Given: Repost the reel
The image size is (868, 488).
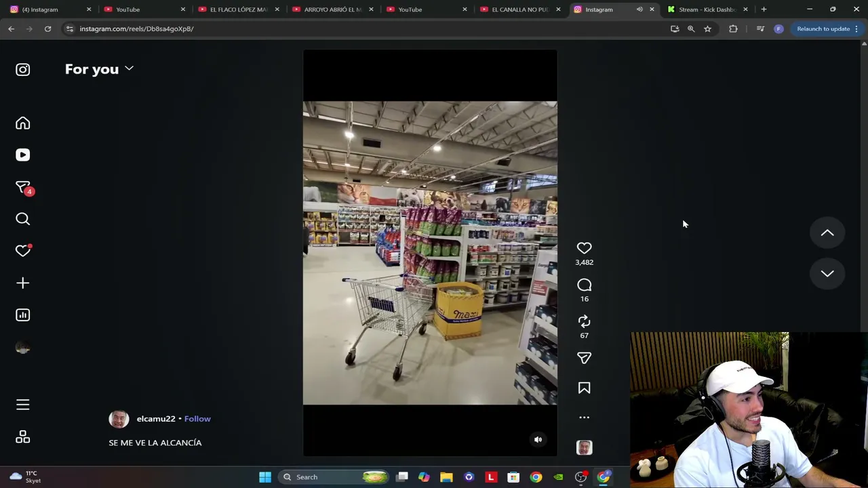Looking at the screenshot, I should pyautogui.click(x=584, y=321).
